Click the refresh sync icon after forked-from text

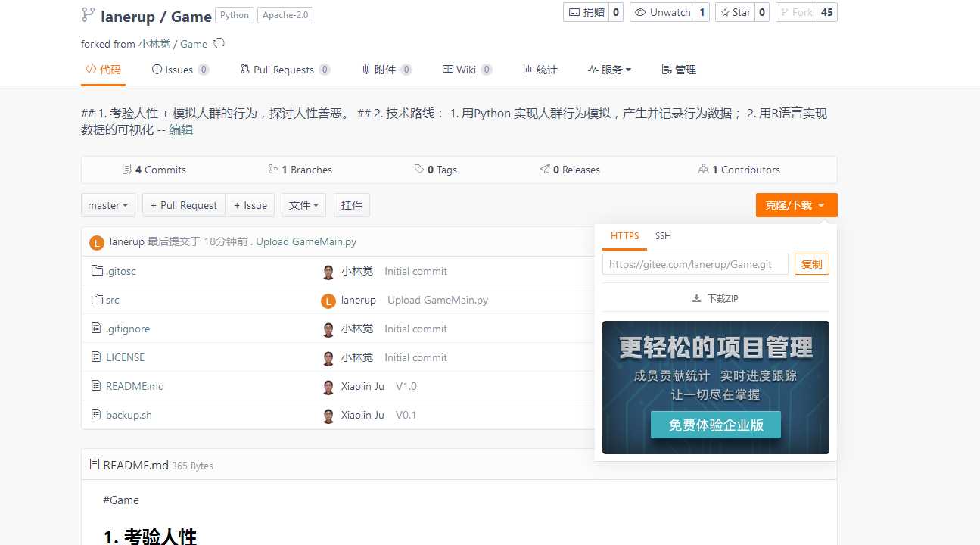(x=219, y=43)
